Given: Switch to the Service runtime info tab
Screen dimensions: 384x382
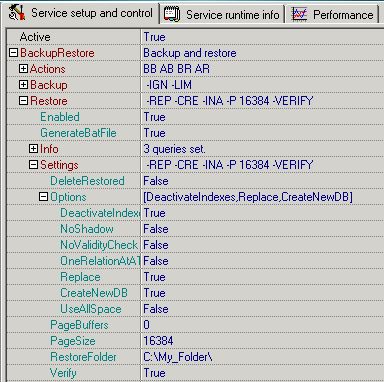Looking at the screenshot, I should pyautogui.click(x=222, y=14).
